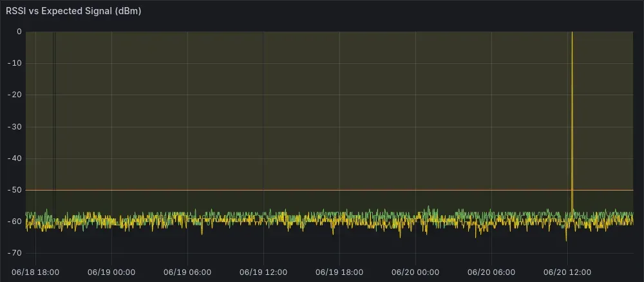Click the -40 y-axis label

(x=15, y=158)
